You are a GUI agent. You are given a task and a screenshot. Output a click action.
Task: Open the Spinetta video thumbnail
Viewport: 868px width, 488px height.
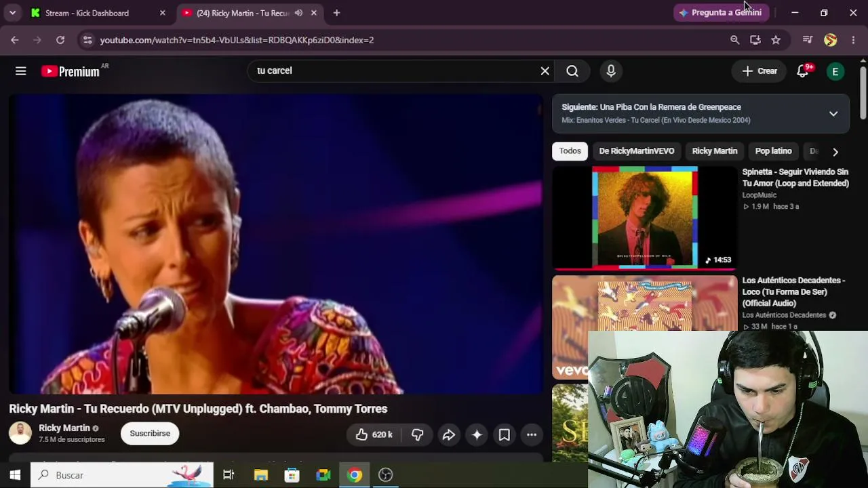[644, 218]
